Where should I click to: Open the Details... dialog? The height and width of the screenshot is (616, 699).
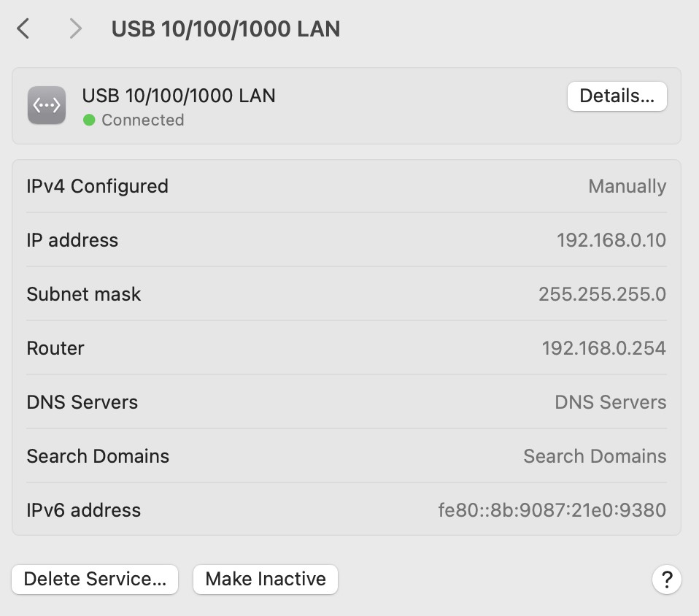(x=617, y=96)
